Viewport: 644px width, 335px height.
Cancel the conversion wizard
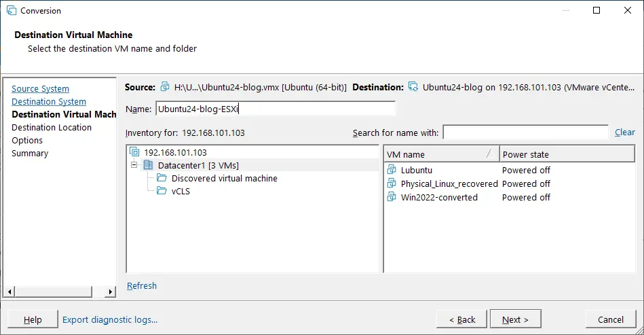610,319
